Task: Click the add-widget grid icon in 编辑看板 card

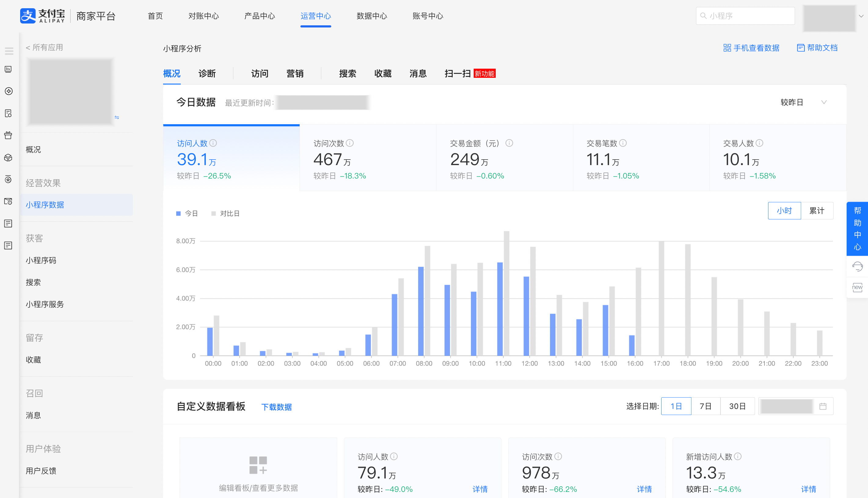Action: 258,465
